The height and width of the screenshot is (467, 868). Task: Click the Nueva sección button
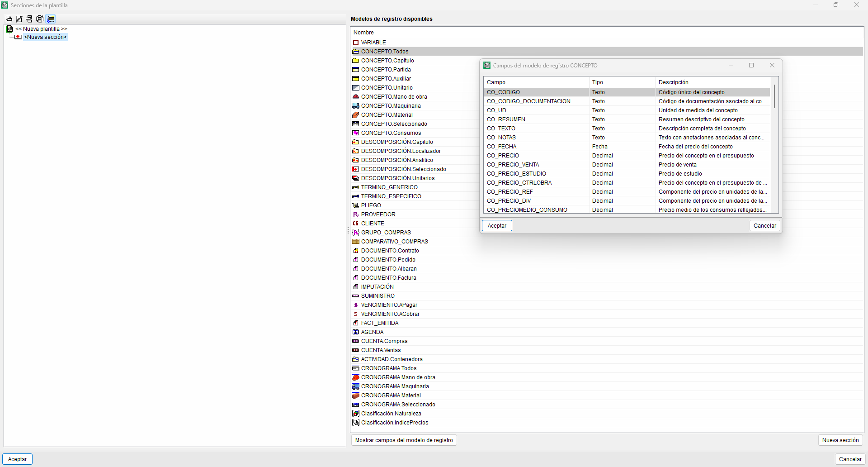840,440
